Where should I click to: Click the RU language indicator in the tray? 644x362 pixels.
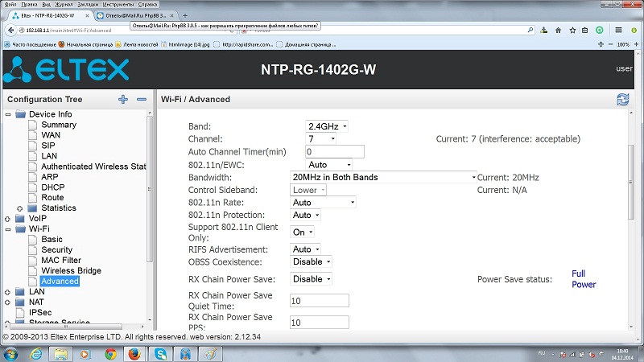click(541, 353)
